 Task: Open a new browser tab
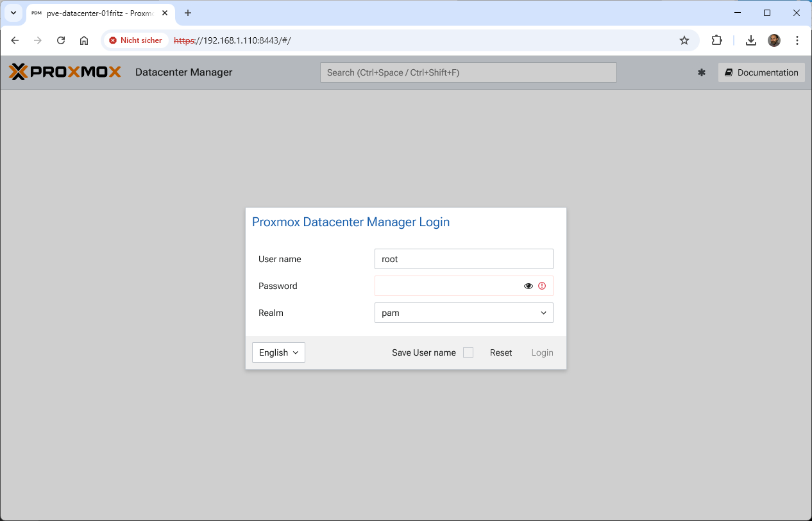[188, 13]
